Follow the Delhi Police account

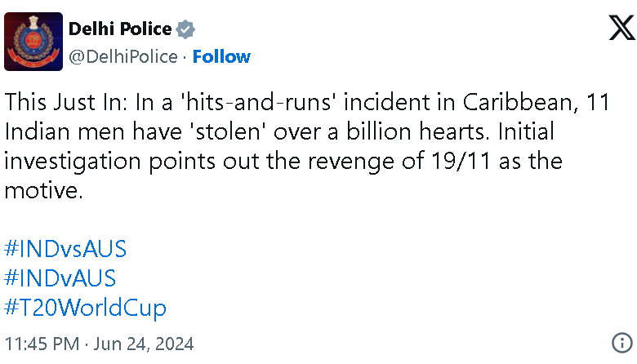click(x=221, y=57)
